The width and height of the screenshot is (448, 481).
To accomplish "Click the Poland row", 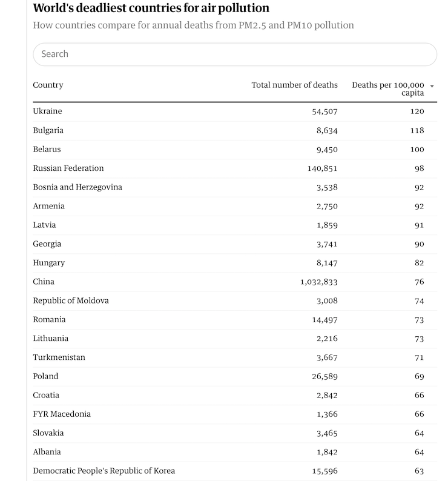I will coord(235,376).
